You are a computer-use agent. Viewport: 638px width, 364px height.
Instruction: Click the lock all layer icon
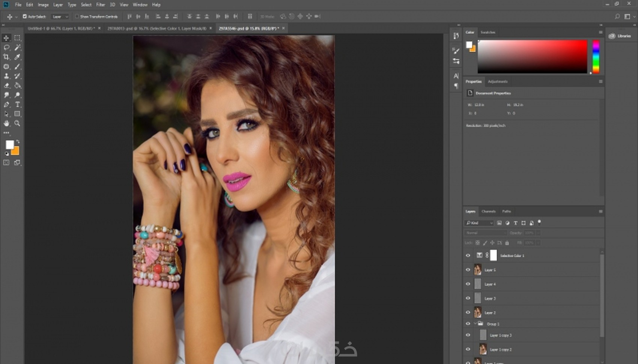click(507, 243)
